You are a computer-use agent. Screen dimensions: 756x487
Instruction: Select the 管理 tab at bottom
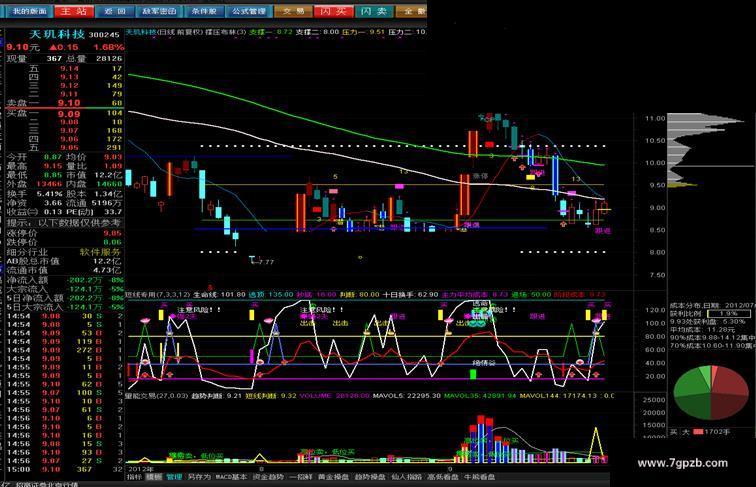[x=174, y=477]
